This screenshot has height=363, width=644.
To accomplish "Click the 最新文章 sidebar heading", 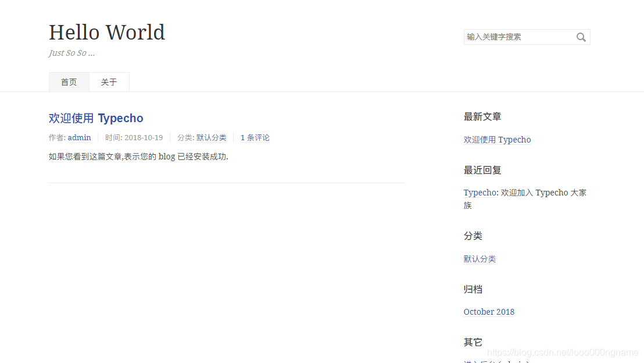I will [482, 117].
